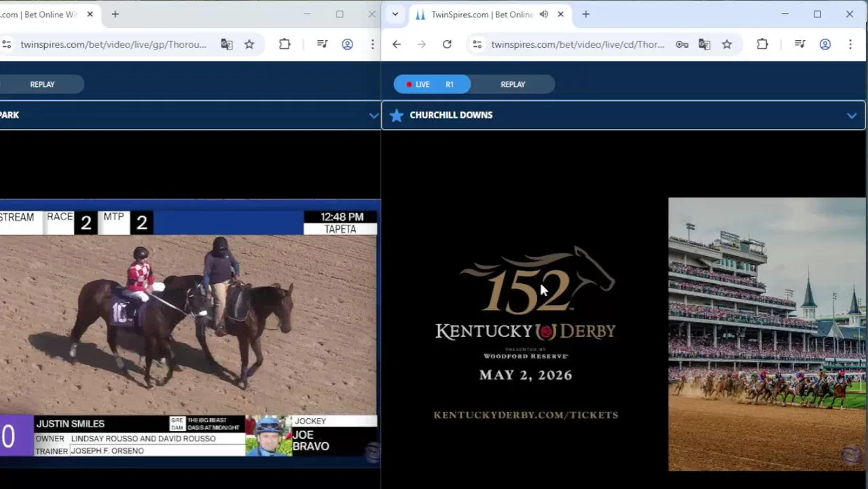Expand the Churchill Downs track dropdown
868x489 pixels.
[x=852, y=115]
